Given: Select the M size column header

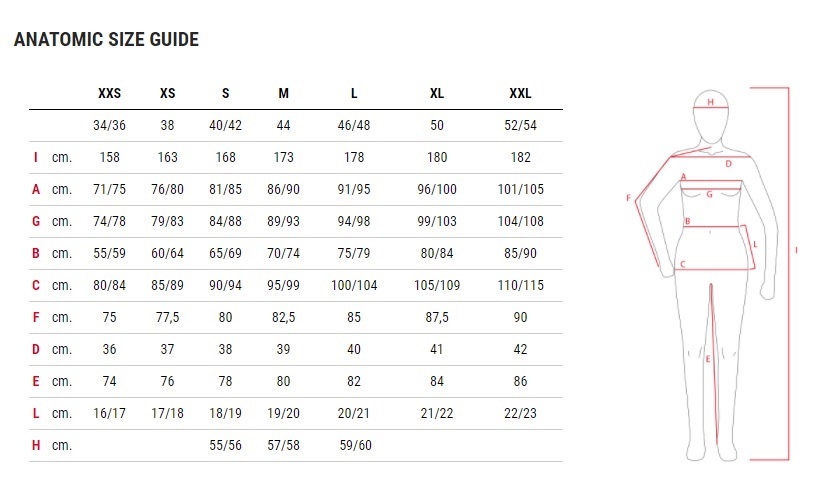Looking at the screenshot, I should coord(284,94).
